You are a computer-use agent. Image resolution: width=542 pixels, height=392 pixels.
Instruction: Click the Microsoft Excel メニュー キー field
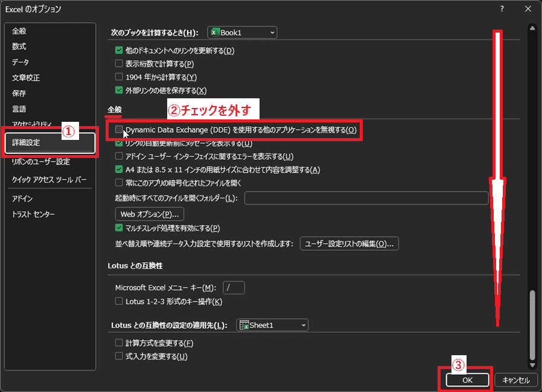click(x=234, y=288)
